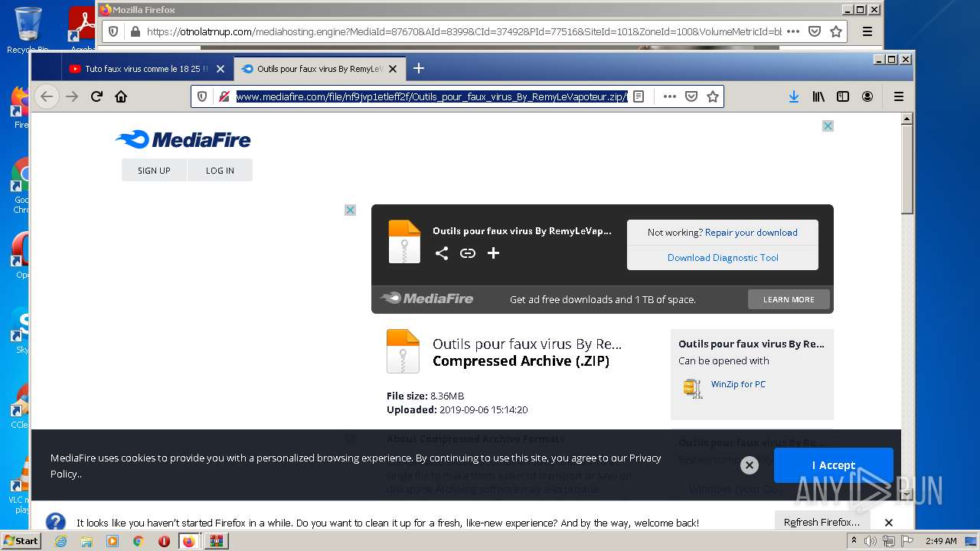980x551 pixels.
Task: Open Windows Explorer folder in taskbar
Action: point(87,541)
